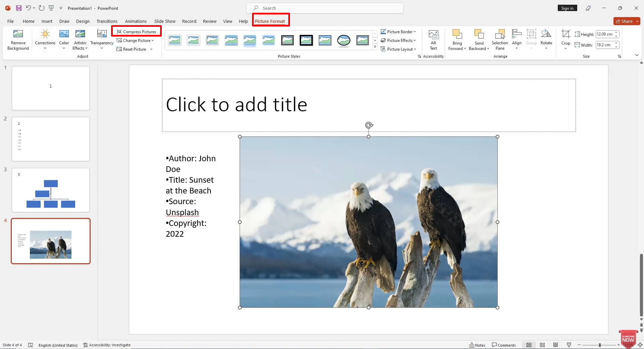
Task: Open Artistic Effects options
Action: [x=80, y=40]
